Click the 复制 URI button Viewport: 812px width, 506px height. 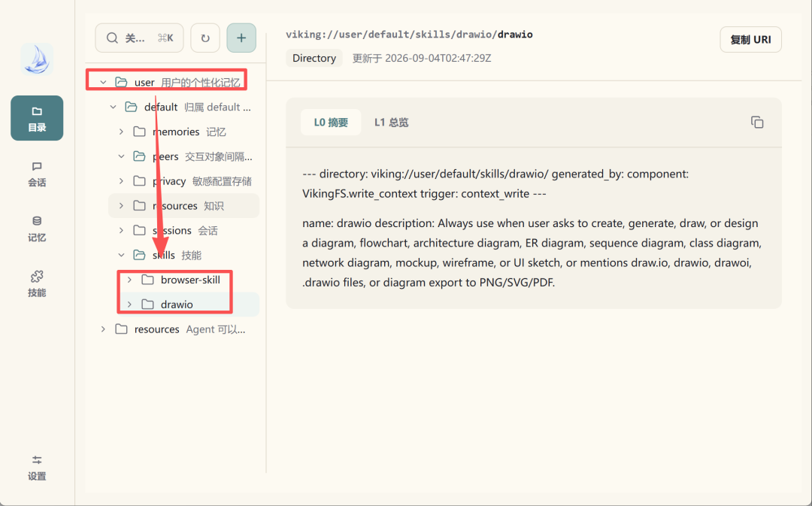pos(750,40)
